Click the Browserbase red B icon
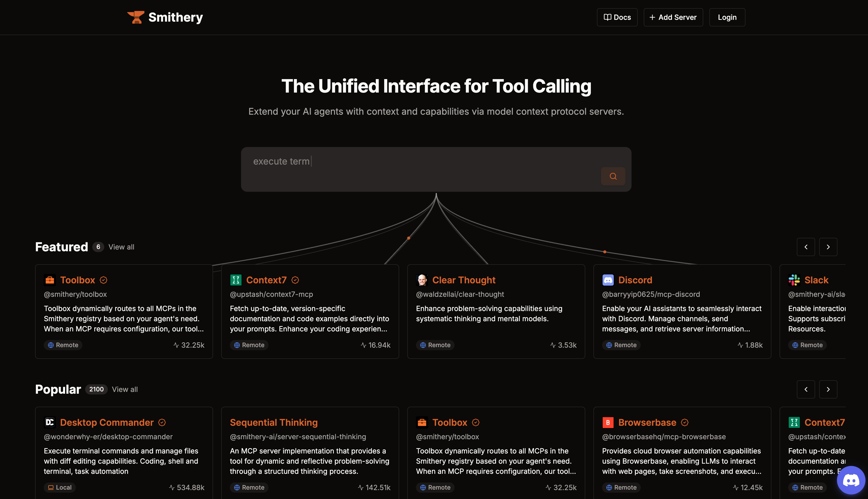This screenshot has height=499, width=868. pos(608,422)
